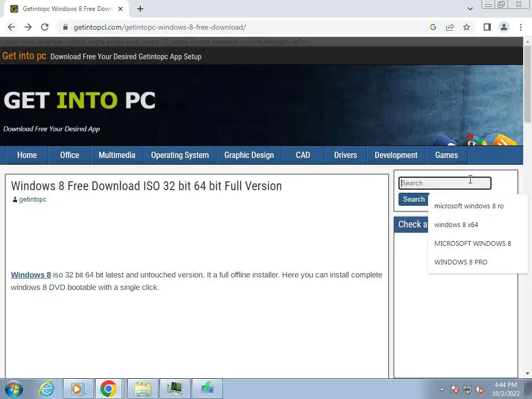The width and height of the screenshot is (532, 399).
Task: Open the Graphic Design category
Action: point(249,155)
